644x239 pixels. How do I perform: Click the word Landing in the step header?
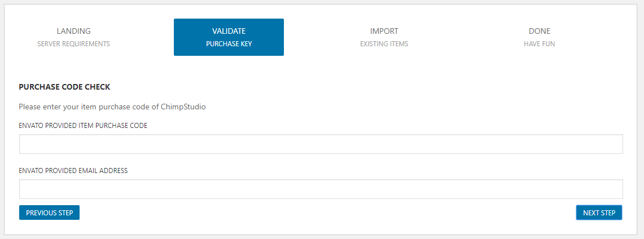(73, 31)
